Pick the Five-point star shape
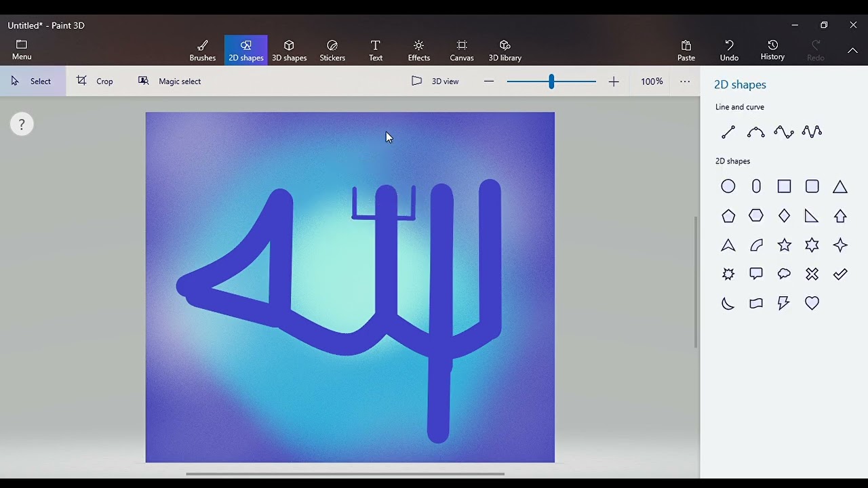This screenshot has height=488, width=868. [784, 245]
